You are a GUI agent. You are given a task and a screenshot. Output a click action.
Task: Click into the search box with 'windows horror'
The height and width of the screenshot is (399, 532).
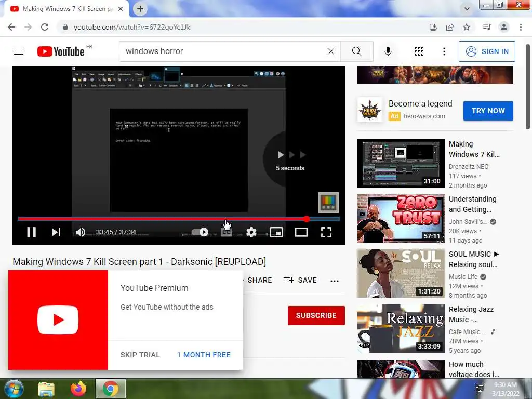(x=224, y=51)
